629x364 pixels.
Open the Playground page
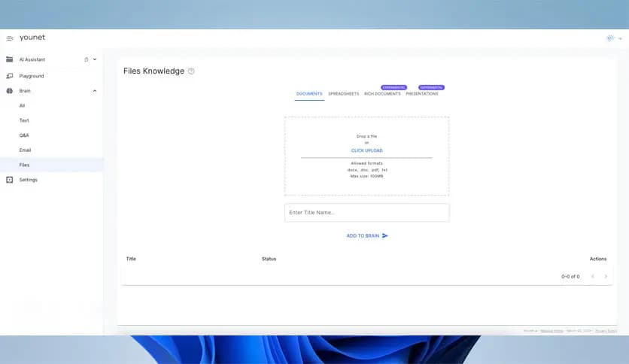pos(32,76)
